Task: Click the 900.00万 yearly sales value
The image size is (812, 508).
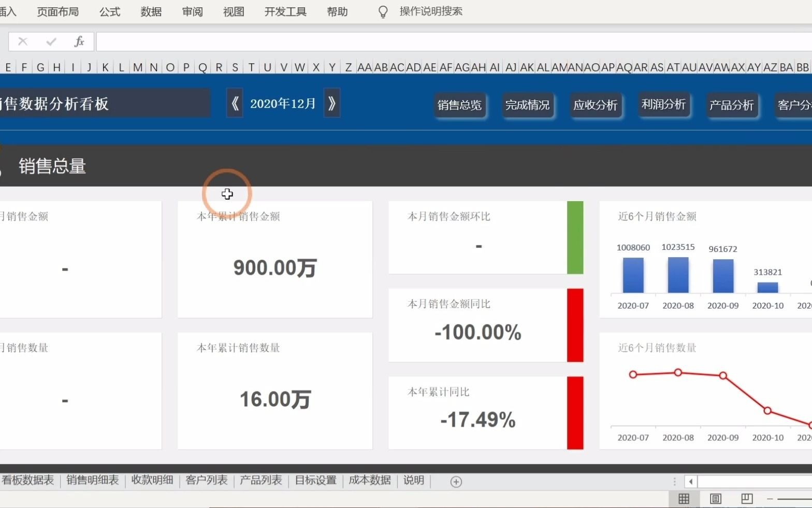Action: pyautogui.click(x=275, y=268)
